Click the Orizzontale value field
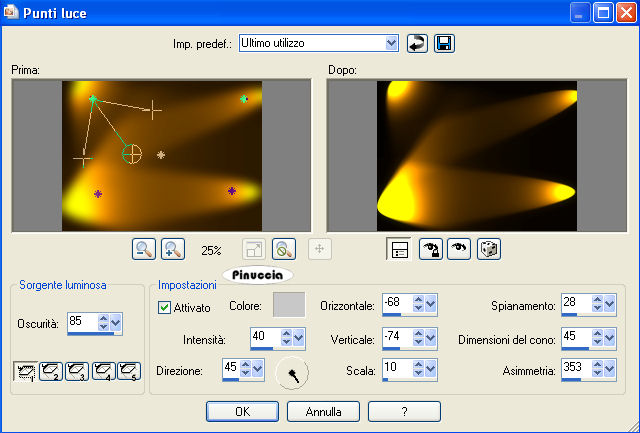640x433 pixels. click(x=398, y=303)
